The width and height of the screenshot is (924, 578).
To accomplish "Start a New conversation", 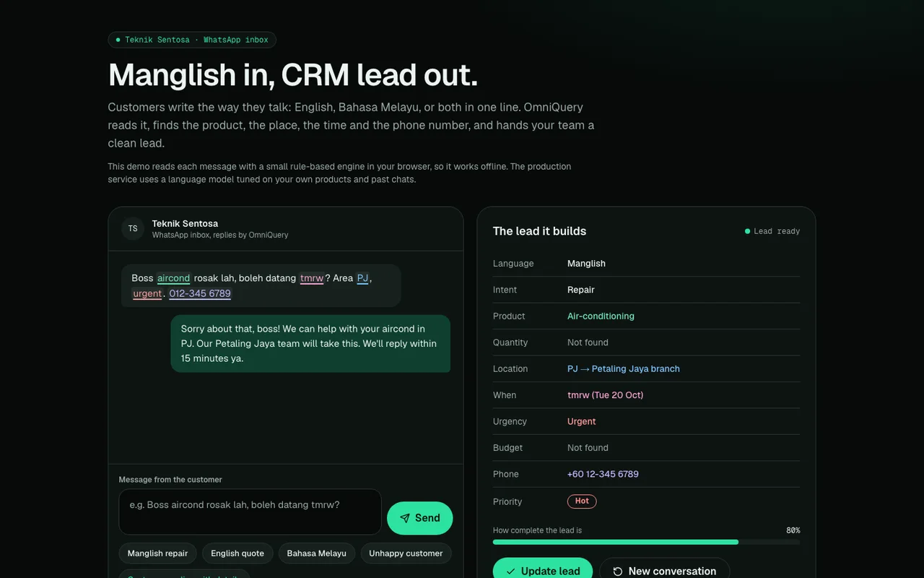I will (664, 571).
